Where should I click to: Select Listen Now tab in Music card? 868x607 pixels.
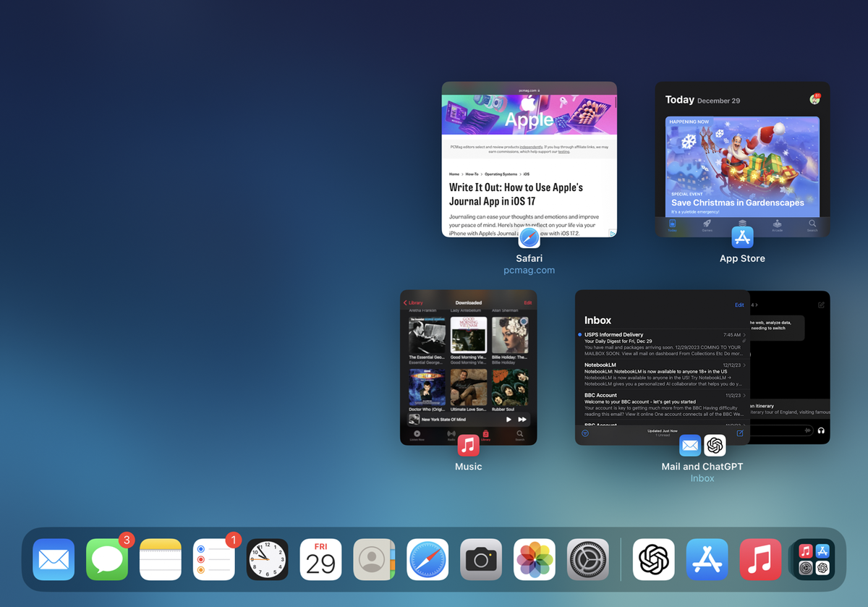click(x=417, y=435)
